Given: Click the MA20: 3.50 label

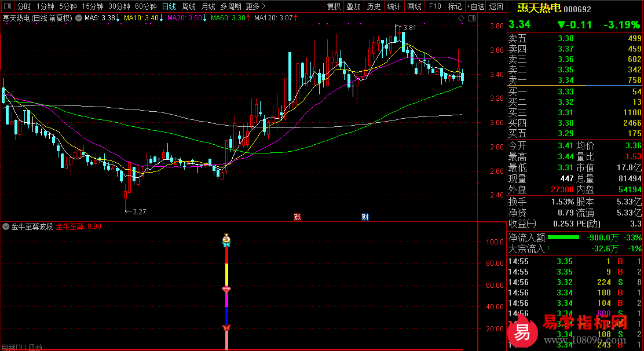Looking at the screenshot, I should click(x=185, y=18).
